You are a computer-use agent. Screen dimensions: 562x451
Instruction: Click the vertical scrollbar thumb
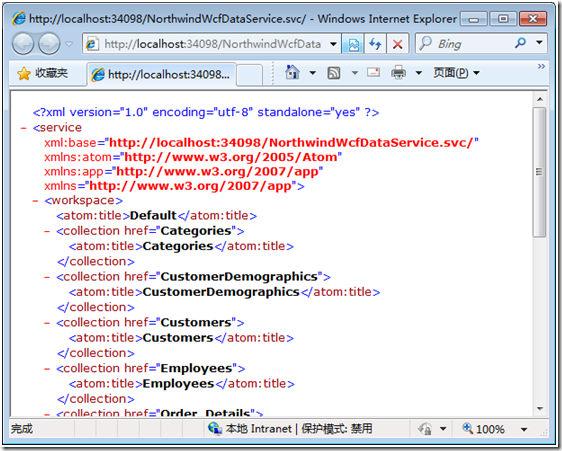(x=539, y=172)
